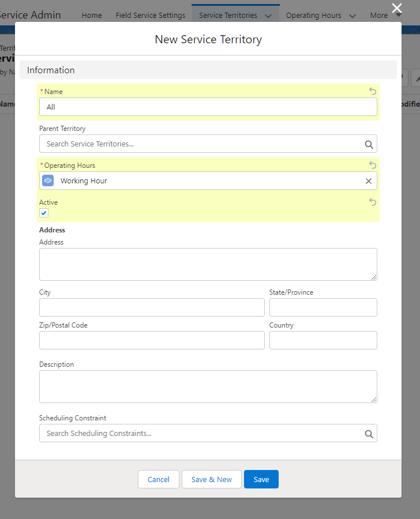The width and height of the screenshot is (420, 519).
Task: Click the Working Hour operating hours icon
Action: pos(48,180)
